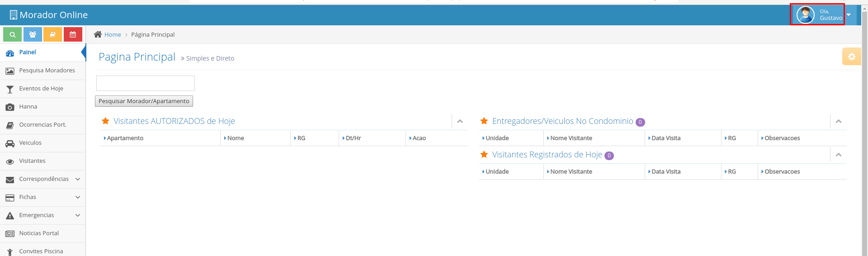Collapse Visitantes AUTORIZADOS de Hoje panel
The width and height of the screenshot is (868, 256).
point(460,121)
